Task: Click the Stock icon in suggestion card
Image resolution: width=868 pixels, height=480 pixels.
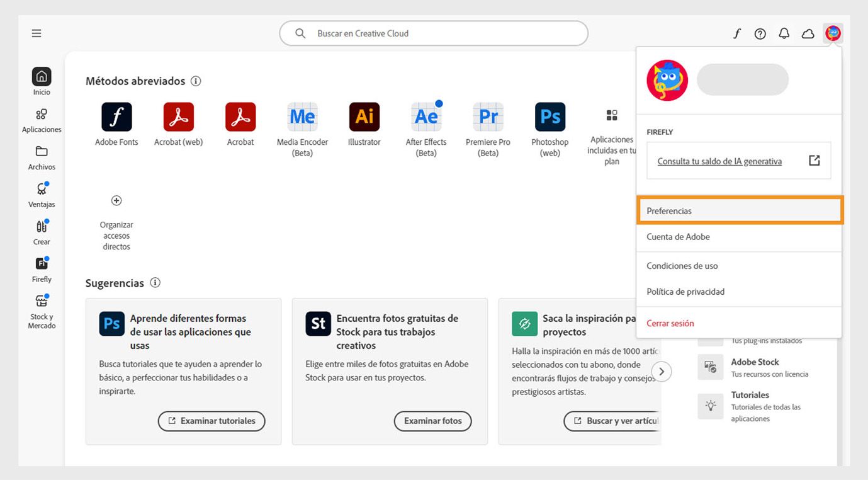Action: click(318, 324)
